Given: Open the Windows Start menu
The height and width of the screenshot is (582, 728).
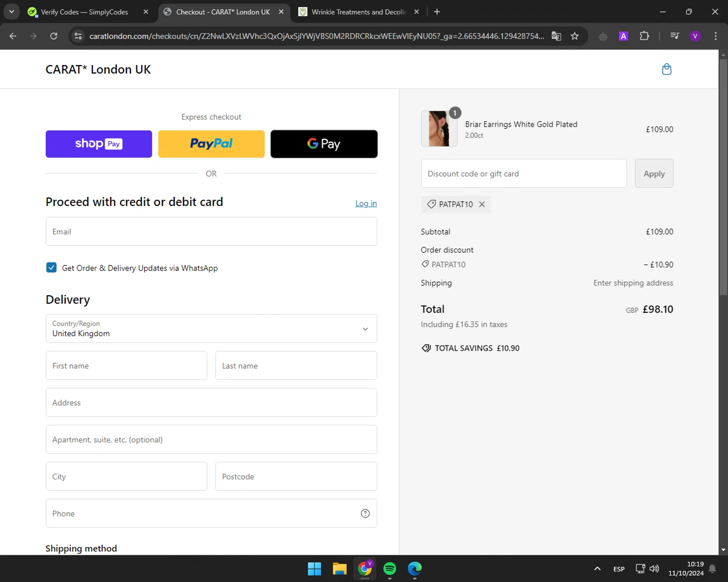Looking at the screenshot, I should 314,569.
